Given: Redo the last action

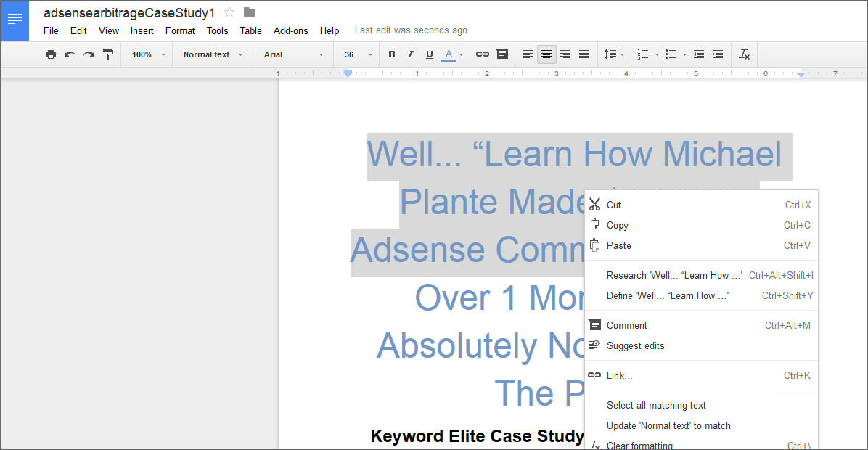Looking at the screenshot, I should pos(89,54).
